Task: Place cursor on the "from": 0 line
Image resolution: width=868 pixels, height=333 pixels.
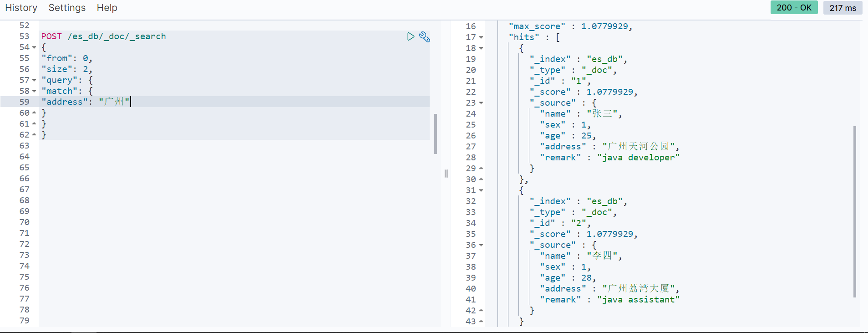Action: (x=67, y=58)
